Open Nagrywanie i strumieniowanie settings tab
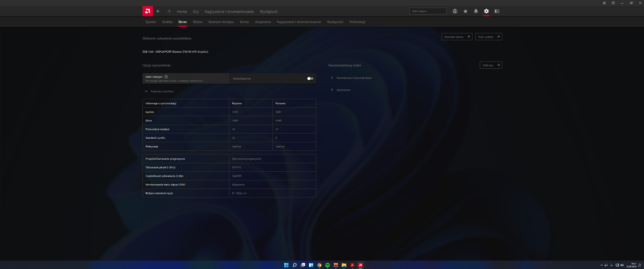The width and height of the screenshot is (644, 269). pos(299,22)
